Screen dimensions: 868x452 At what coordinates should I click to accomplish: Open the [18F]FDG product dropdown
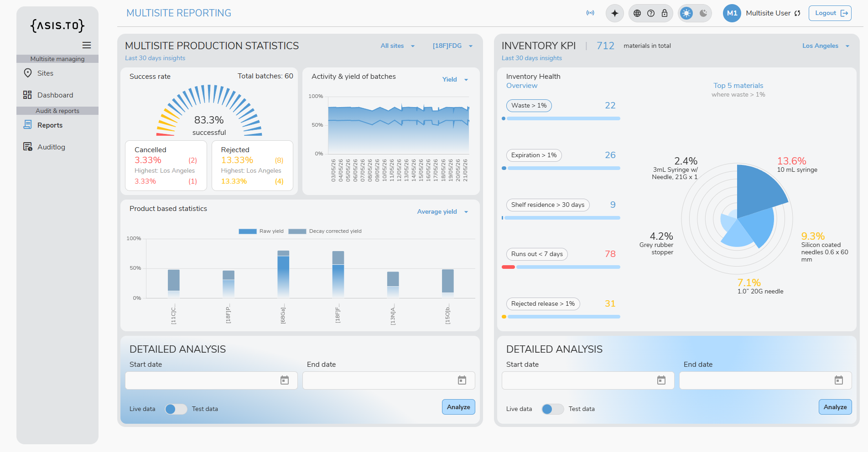(x=452, y=46)
